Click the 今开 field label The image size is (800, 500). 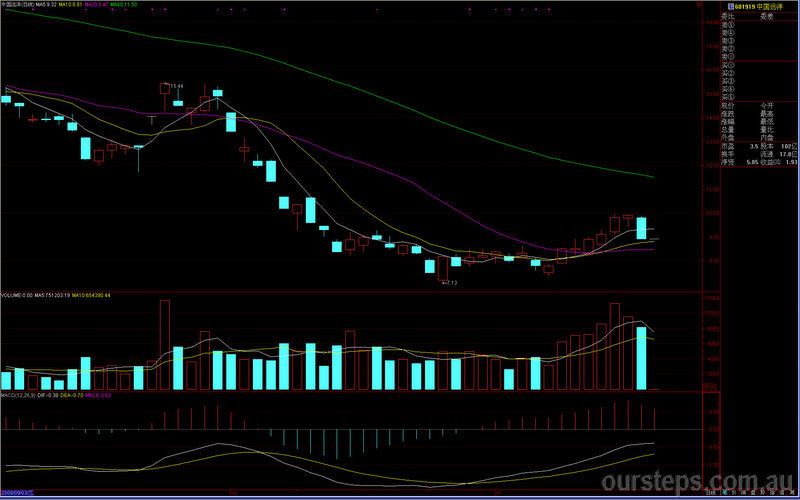pos(767,106)
